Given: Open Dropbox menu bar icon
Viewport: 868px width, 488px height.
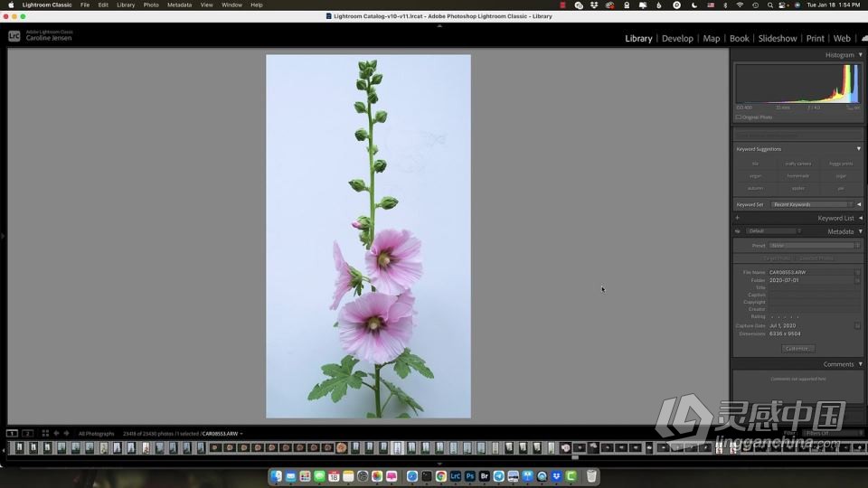Looking at the screenshot, I should [594, 5].
